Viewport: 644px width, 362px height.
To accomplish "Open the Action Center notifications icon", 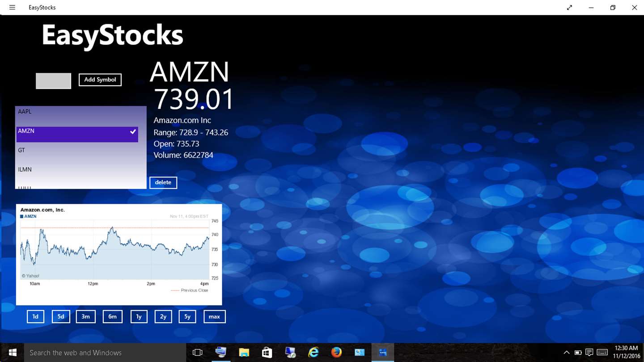I will [x=589, y=353].
